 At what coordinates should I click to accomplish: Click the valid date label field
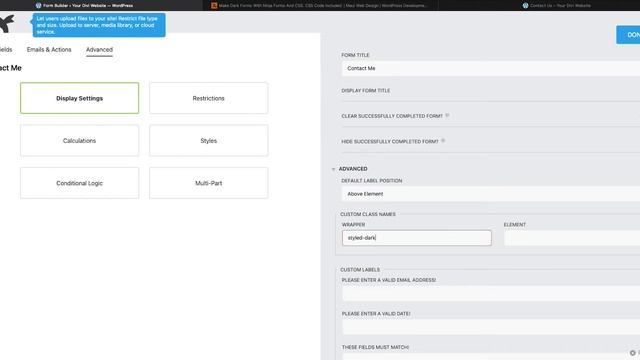[491, 327]
